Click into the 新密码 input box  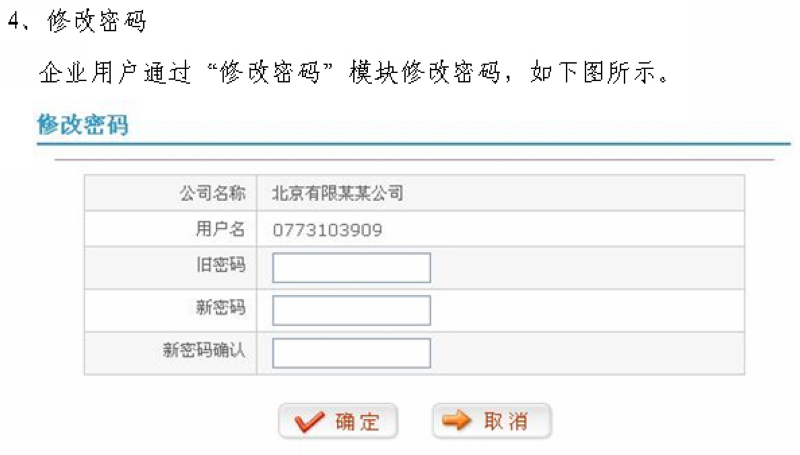pos(351,310)
